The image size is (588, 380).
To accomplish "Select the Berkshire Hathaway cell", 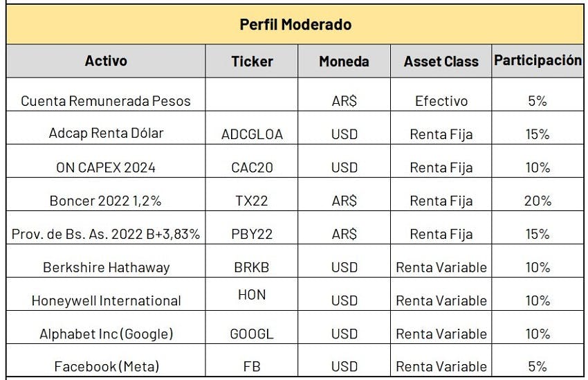I will 106,261.
